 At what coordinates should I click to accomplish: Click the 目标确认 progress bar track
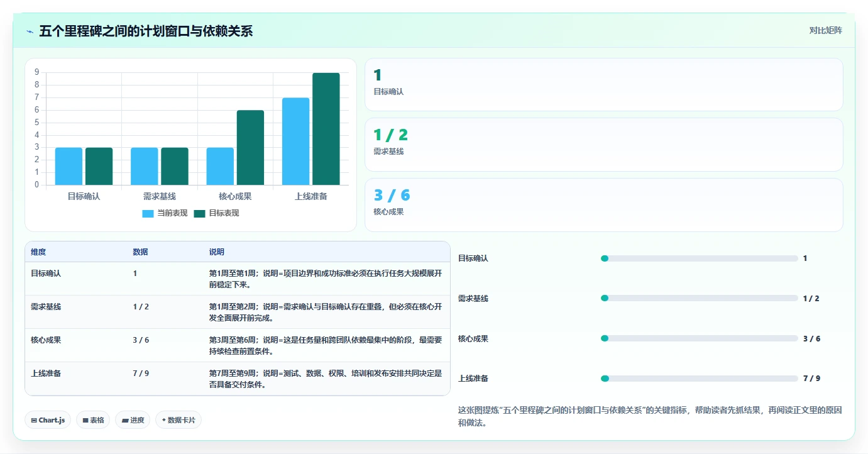pyautogui.click(x=700, y=258)
